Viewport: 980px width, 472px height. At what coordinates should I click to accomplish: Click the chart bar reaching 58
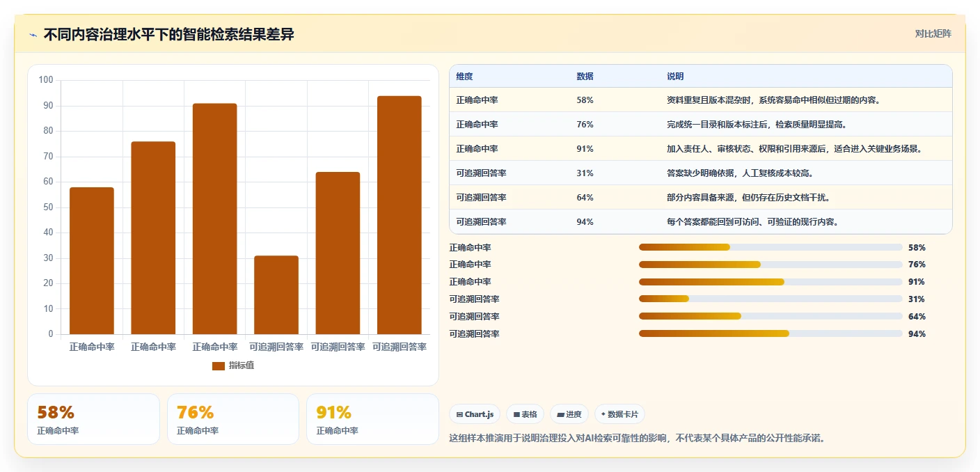(92, 261)
